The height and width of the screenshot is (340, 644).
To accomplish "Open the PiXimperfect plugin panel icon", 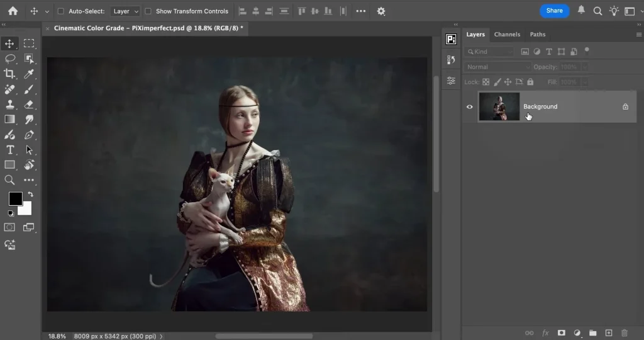I will pos(451,39).
